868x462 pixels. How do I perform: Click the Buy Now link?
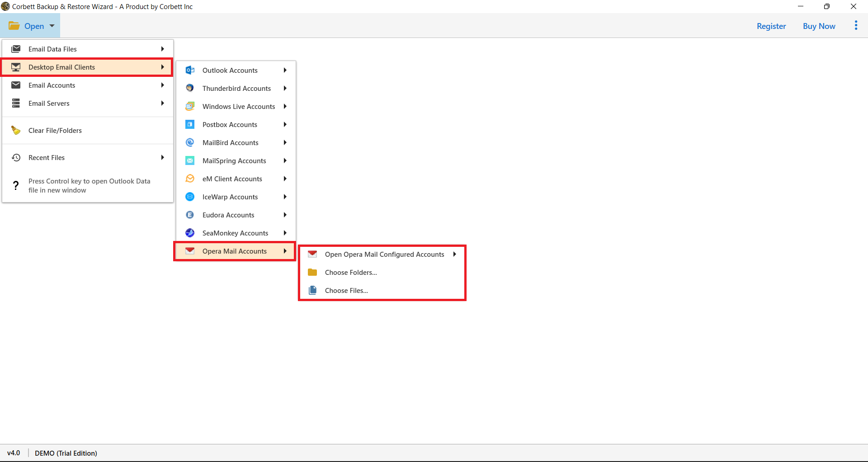click(819, 26)
